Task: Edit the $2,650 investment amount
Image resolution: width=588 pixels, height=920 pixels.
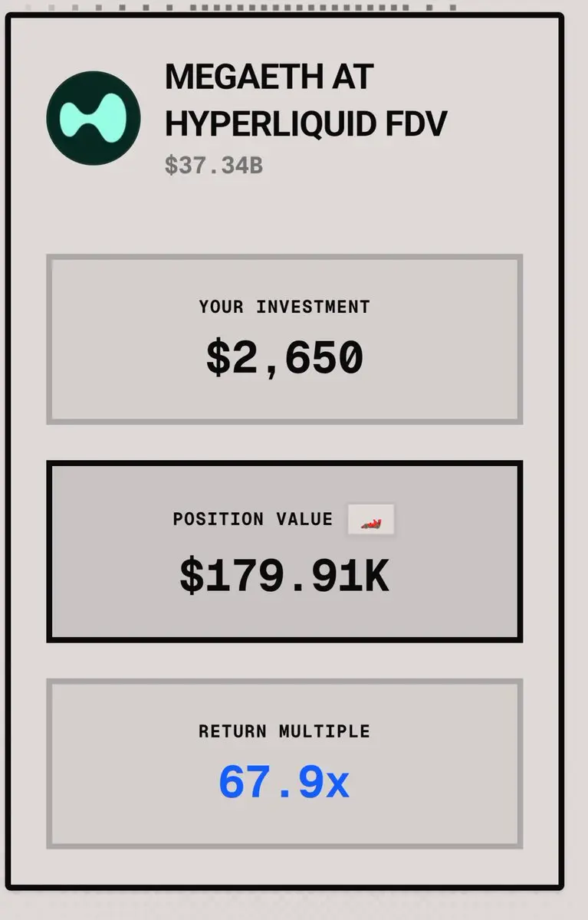Action: tap(284, 358)
